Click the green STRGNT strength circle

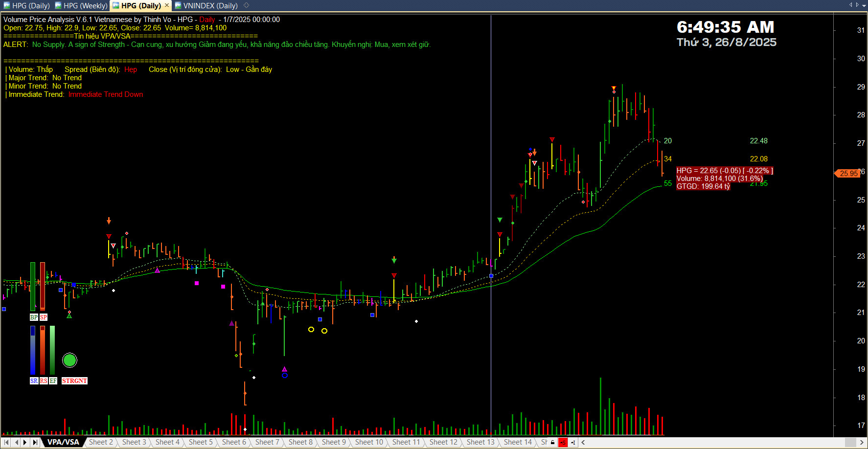(x=70, y=360)
